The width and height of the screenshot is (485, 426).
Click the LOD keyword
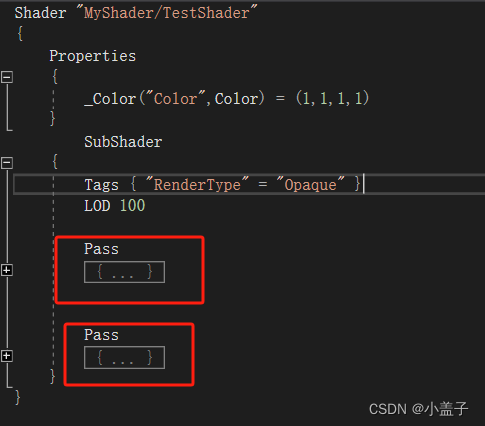(x=97, y=206)
